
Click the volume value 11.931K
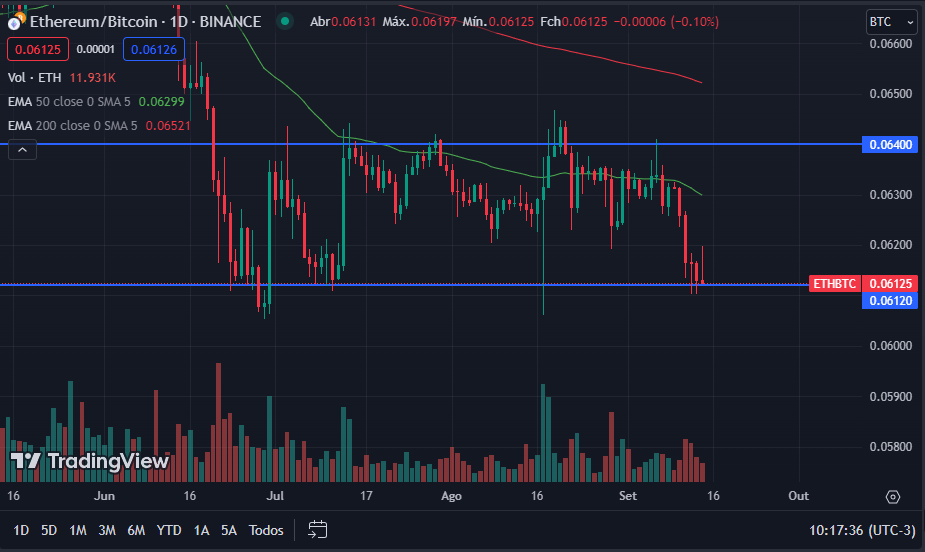click(93, 78)
